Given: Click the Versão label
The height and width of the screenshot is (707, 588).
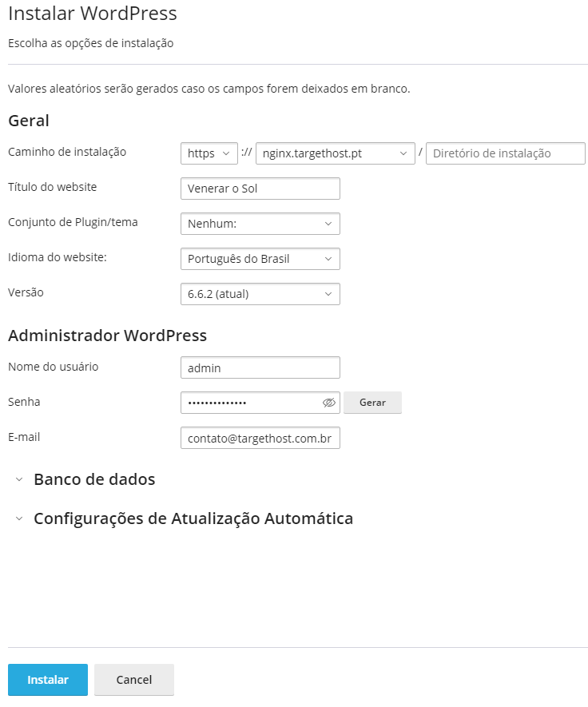Looking at the screenshot, I should [26, 292].
